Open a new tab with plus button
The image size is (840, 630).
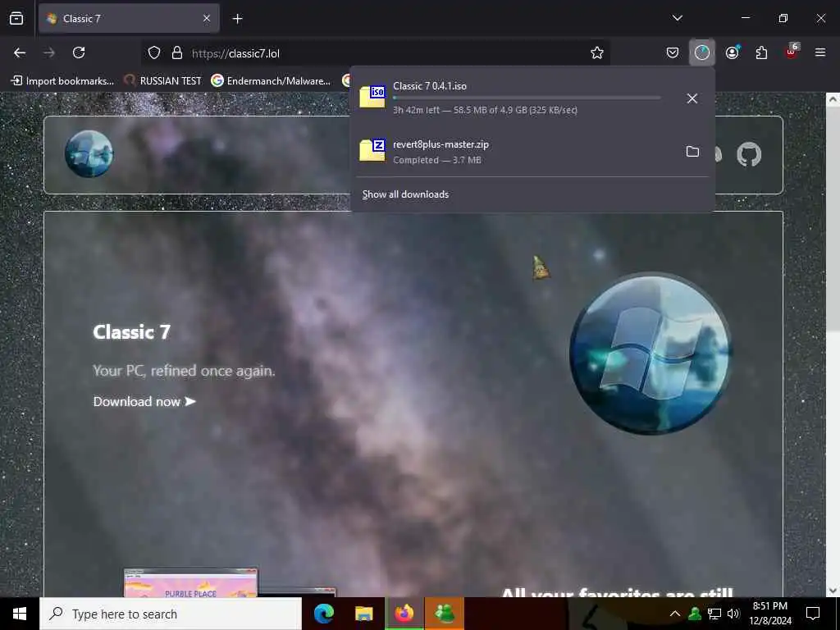pos(237,19)
